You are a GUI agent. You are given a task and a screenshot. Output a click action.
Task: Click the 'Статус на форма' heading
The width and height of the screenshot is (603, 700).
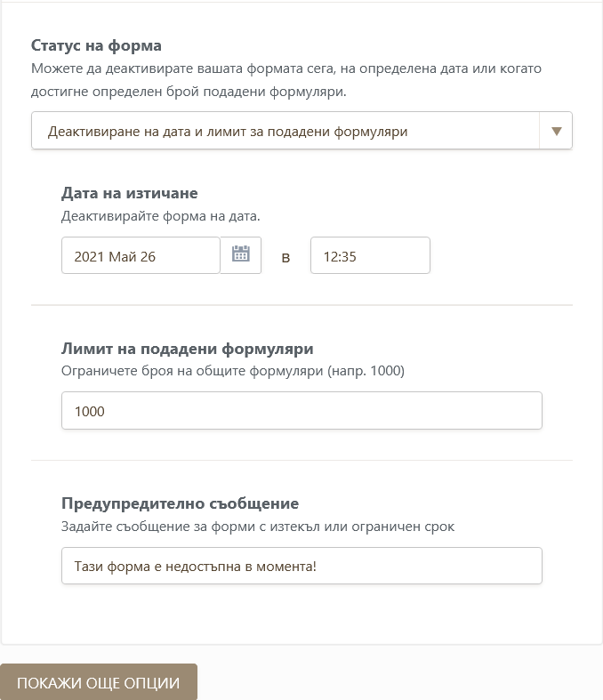tap(96, 45)
